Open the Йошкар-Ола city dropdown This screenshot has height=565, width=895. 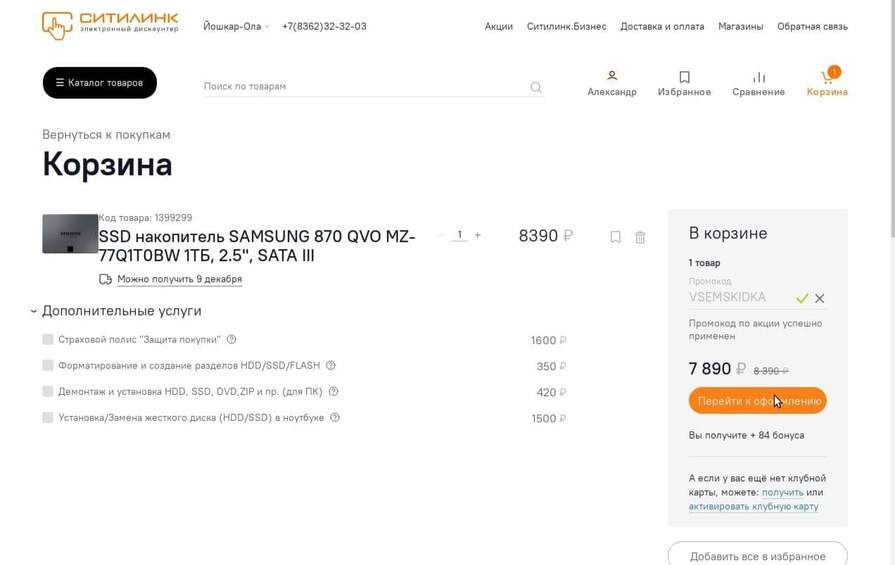click(237, 27)
